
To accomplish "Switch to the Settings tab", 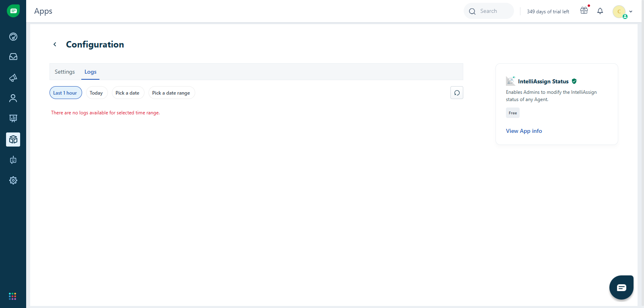I will coord(65,72).
